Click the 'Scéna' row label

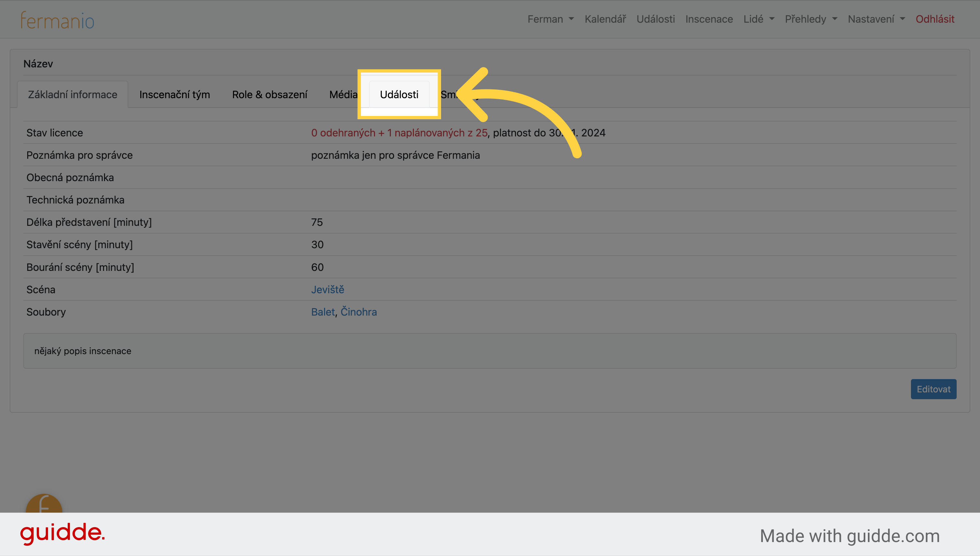41,289
